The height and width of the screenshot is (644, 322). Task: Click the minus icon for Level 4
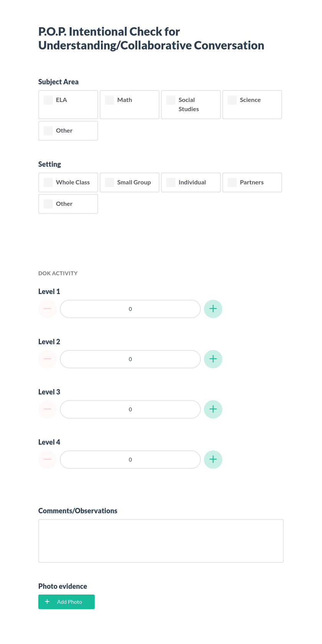coord(47,459)
